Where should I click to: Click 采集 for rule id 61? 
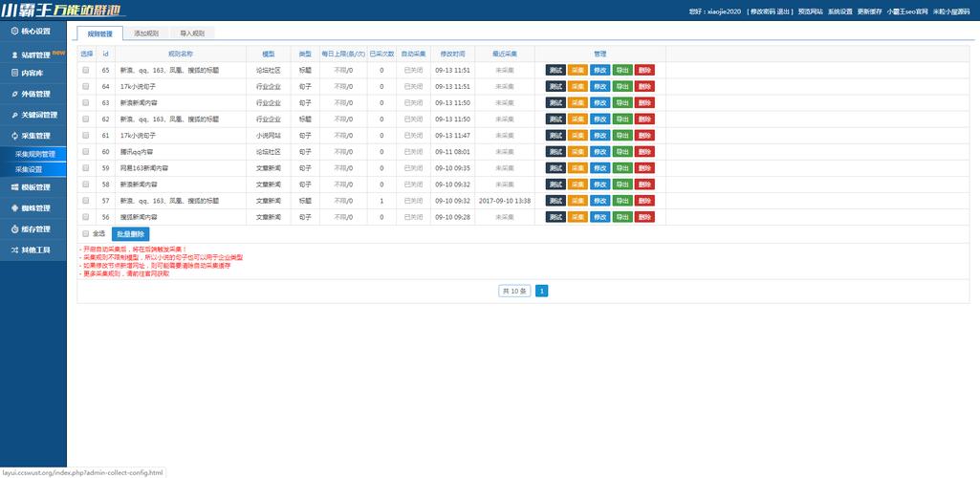(577, 135)
